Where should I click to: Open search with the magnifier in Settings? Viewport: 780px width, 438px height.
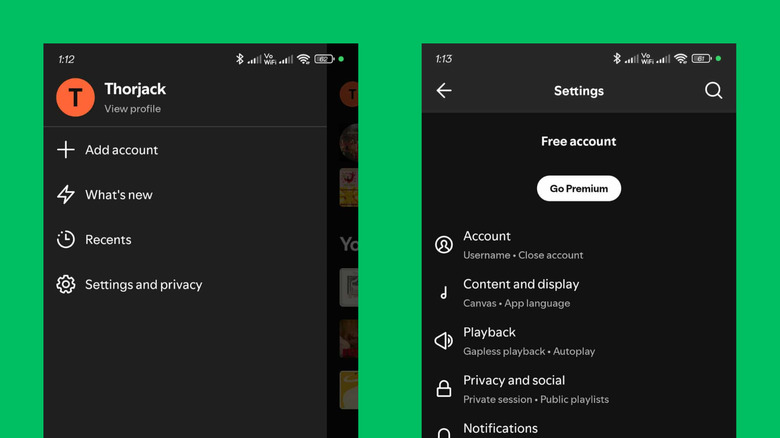point(713,91)
